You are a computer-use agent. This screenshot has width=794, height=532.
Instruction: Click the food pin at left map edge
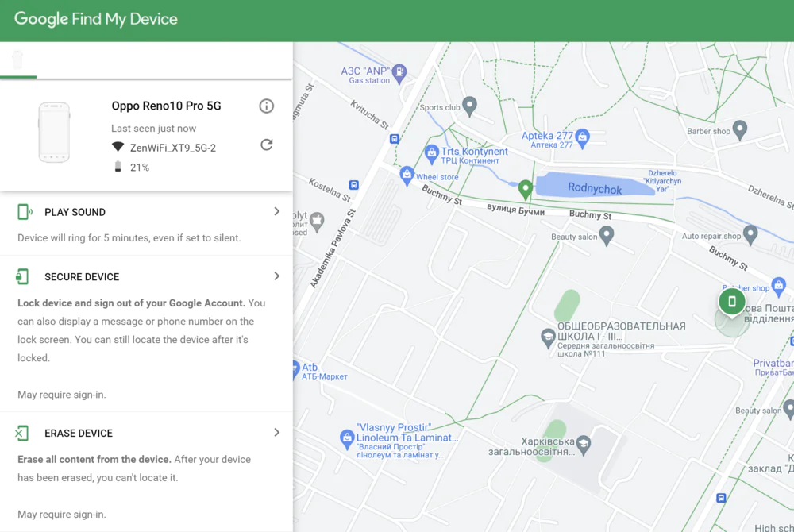[317, 222]
